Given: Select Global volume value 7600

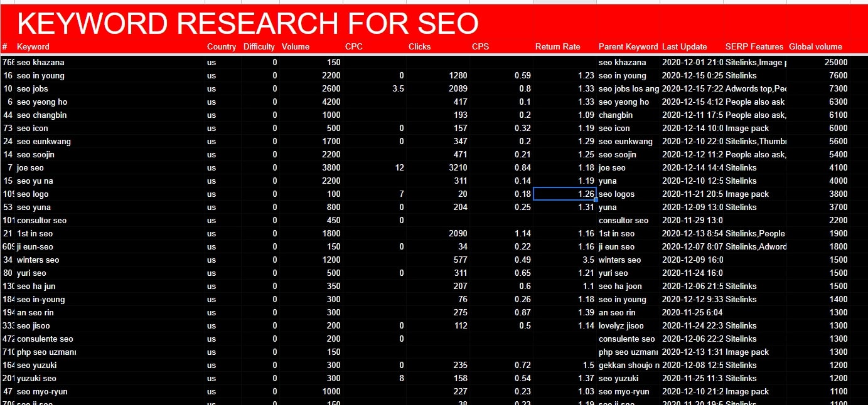Looking at the screenshot, I should pos(838,75).
